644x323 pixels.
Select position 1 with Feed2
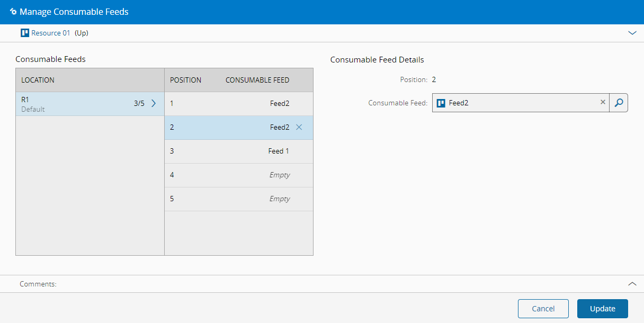(238, 104)
